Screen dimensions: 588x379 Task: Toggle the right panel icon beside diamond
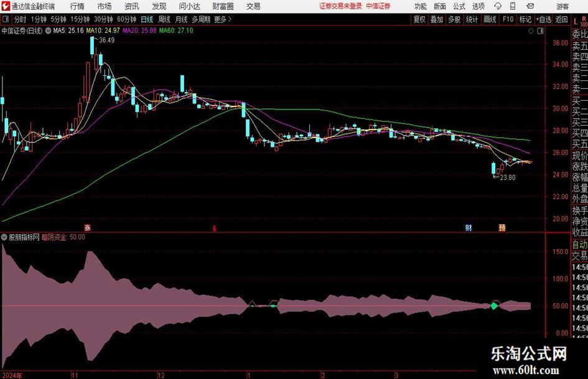(x=540, y=31)
